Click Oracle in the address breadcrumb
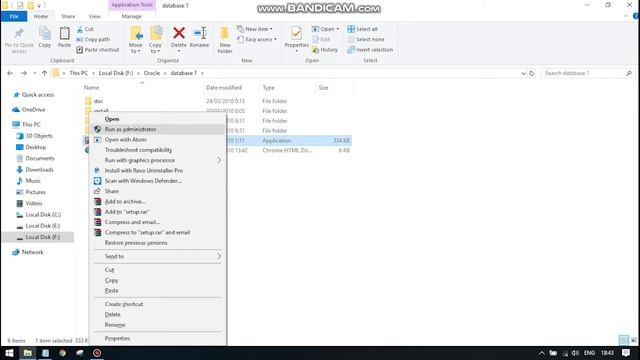Viewport: 640px width, 360px height. coord(152,73)
